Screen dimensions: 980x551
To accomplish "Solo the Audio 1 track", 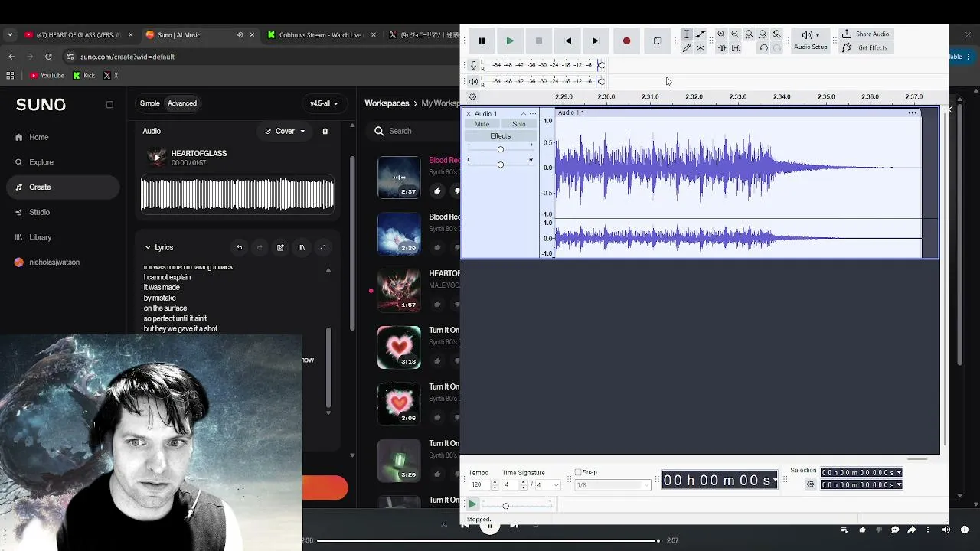I will 519,124.
